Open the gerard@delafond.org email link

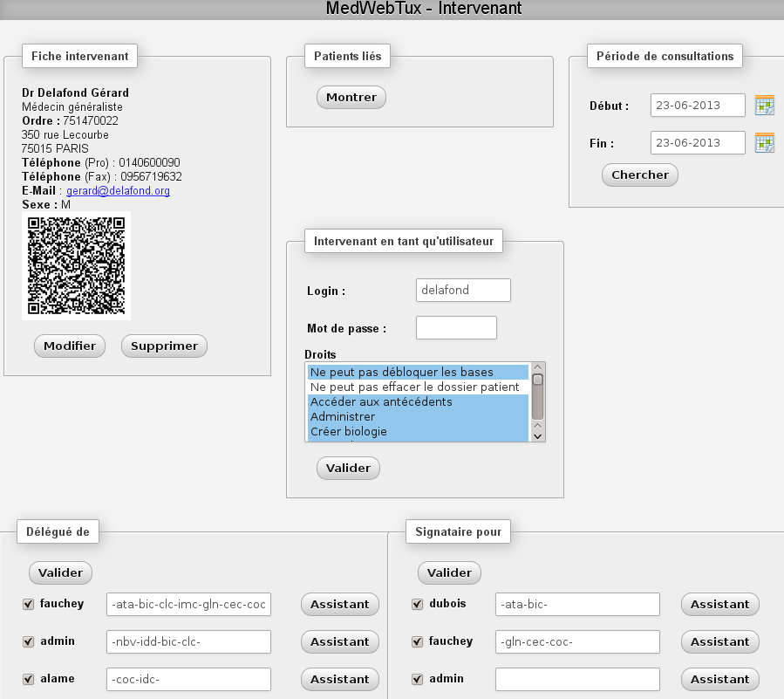(118, 190)
